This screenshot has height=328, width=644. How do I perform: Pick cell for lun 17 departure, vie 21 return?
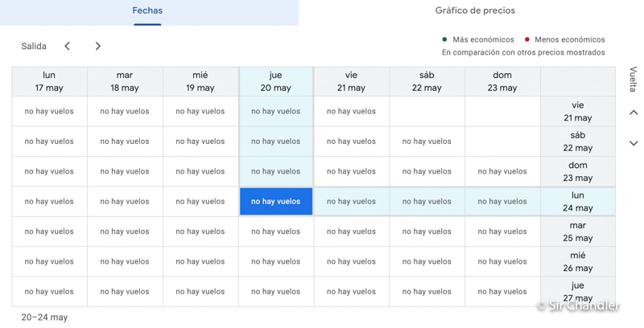click(x=49, y=112)
